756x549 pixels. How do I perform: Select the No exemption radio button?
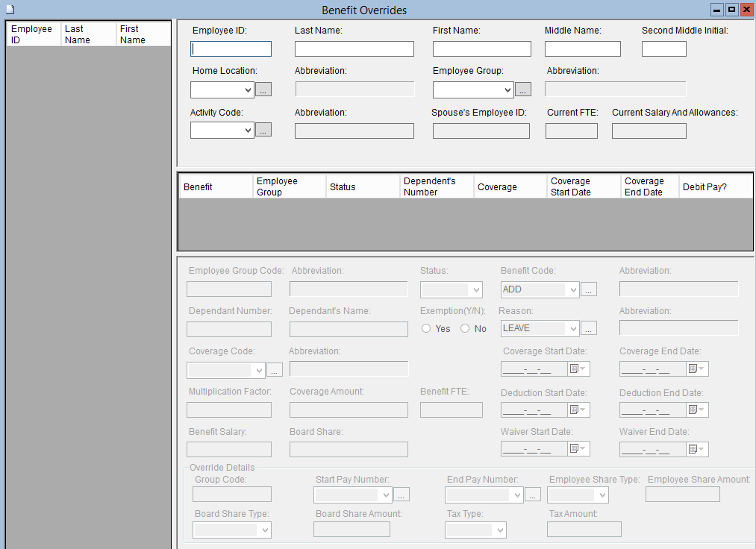tap(465, 328)
